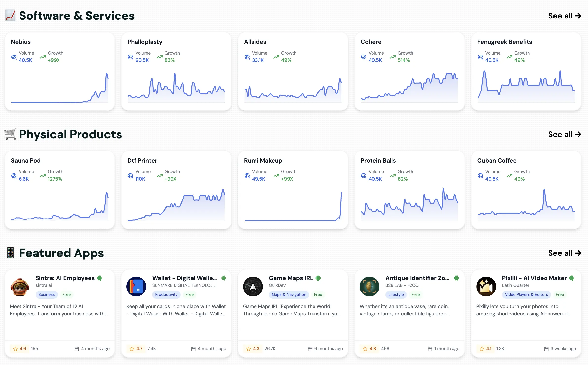588x365 pixels.
Task: Click the growth arrow icon on the Cohere card
Action: point(392,57)
